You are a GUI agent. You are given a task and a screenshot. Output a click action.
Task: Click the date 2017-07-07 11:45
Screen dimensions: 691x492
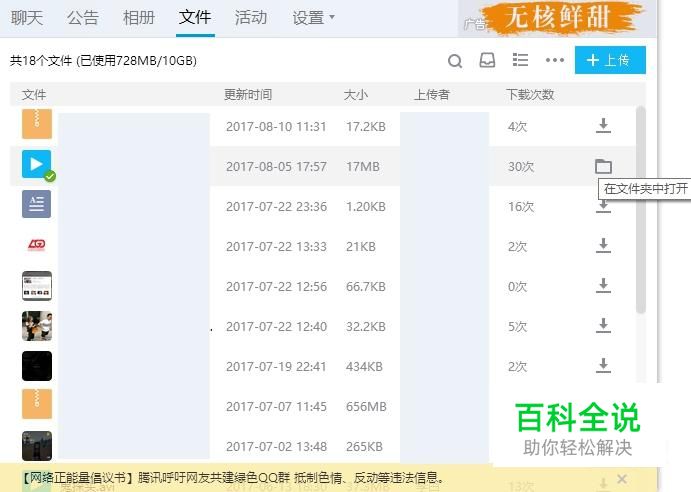pyautogui.click(x=276, y=406)
